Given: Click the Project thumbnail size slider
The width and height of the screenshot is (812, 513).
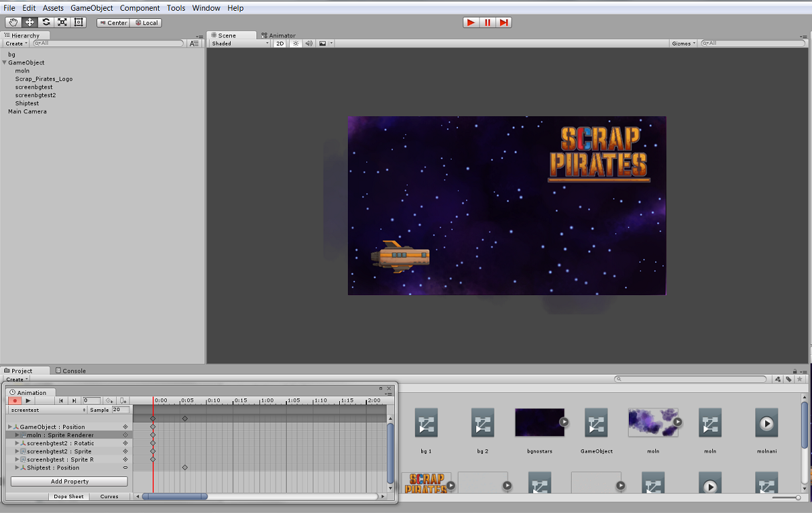Looking at the screenshot, I should click(x=788, y=498).
